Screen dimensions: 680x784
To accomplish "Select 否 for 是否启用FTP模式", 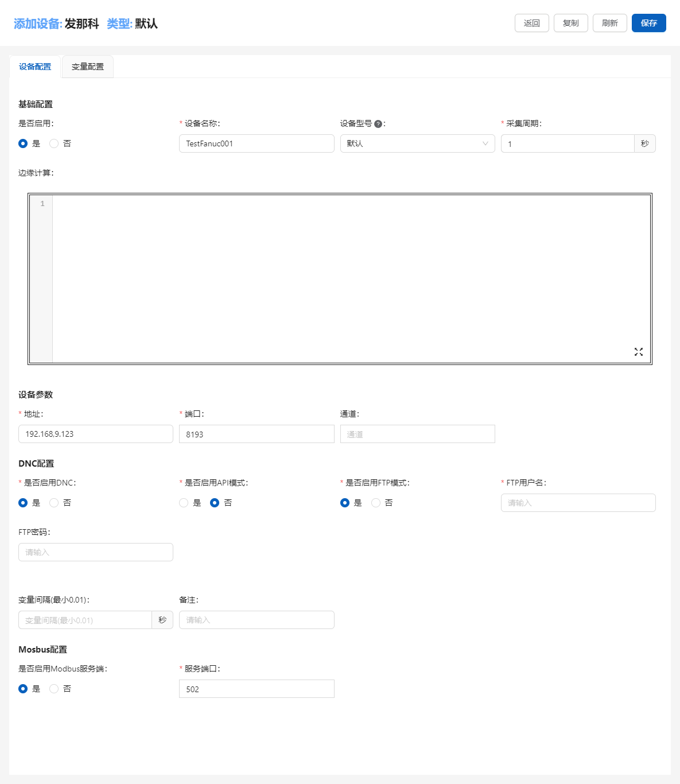I will click(376, 503).
